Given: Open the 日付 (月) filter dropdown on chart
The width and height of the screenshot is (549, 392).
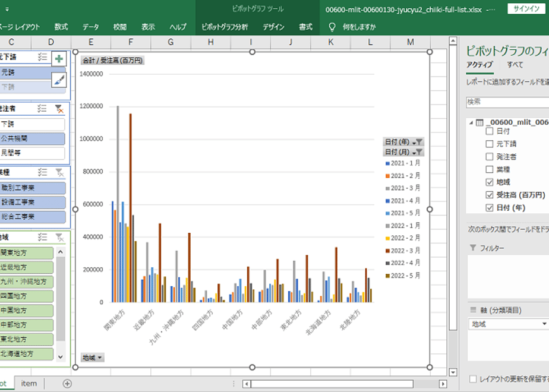Looking at the screenshot, I should [x=403, y=152].
